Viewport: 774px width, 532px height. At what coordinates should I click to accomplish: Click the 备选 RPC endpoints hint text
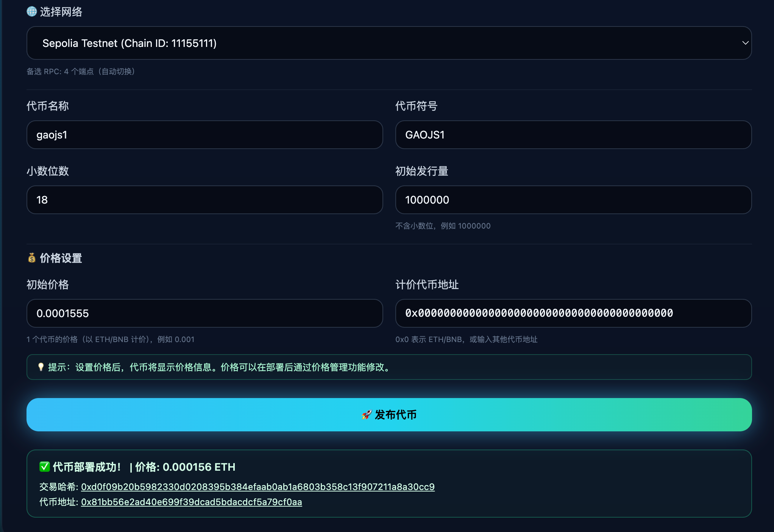coord(81,72)
